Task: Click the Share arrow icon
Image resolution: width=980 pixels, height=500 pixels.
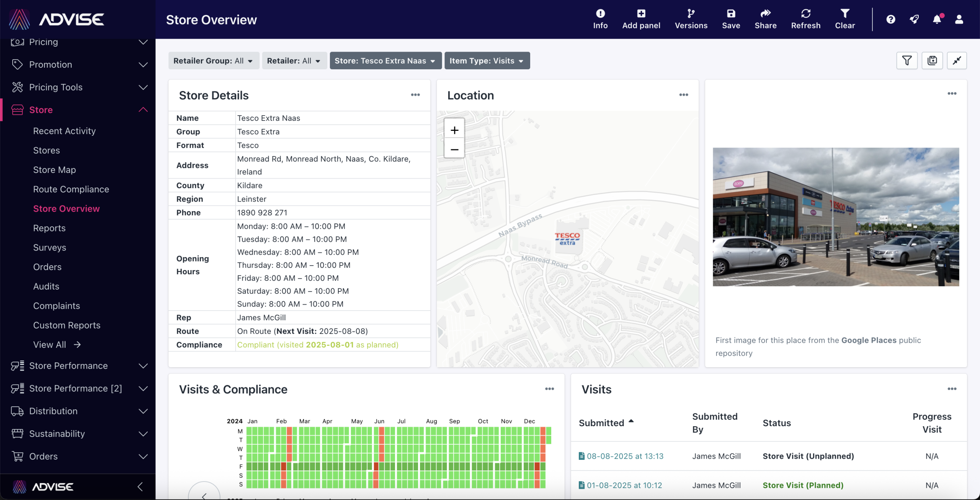Action: (765, 14)
